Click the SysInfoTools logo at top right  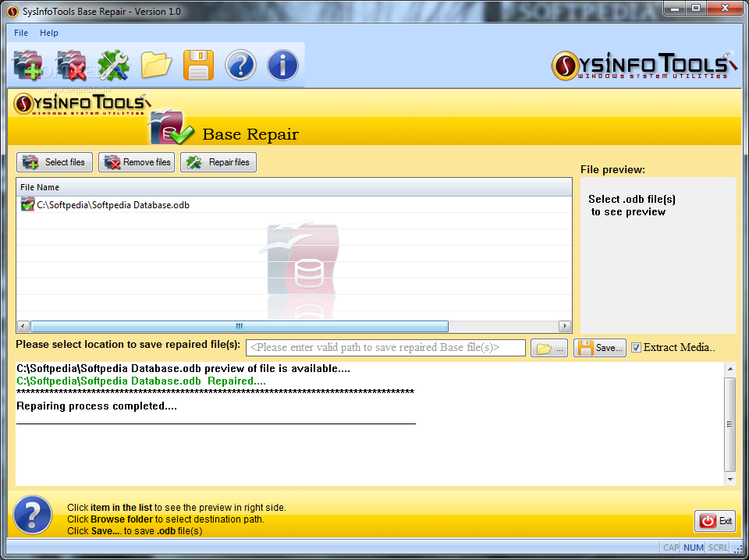(645, 66)
